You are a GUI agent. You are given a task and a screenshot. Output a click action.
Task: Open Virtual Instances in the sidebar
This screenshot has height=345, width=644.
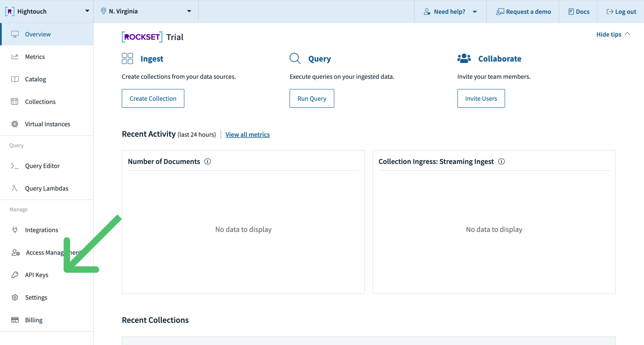(47, 124)
